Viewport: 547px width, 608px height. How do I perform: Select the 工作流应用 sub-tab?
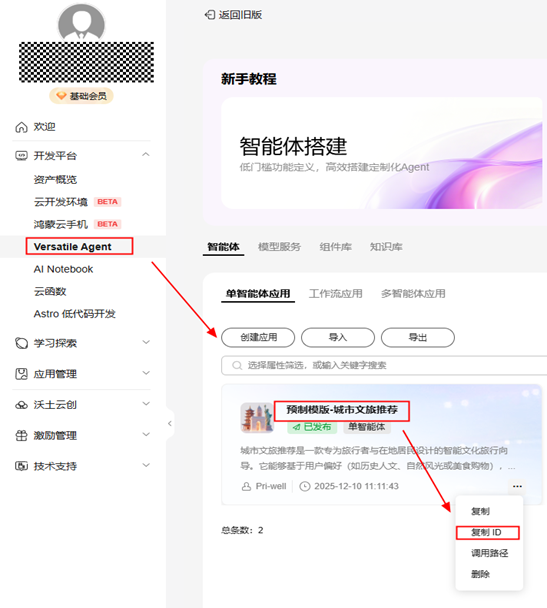[x=335, y=294]
